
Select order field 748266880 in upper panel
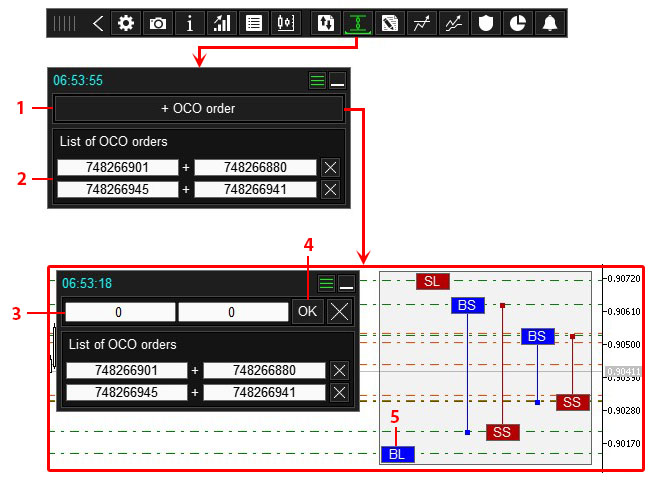[255, 168]
